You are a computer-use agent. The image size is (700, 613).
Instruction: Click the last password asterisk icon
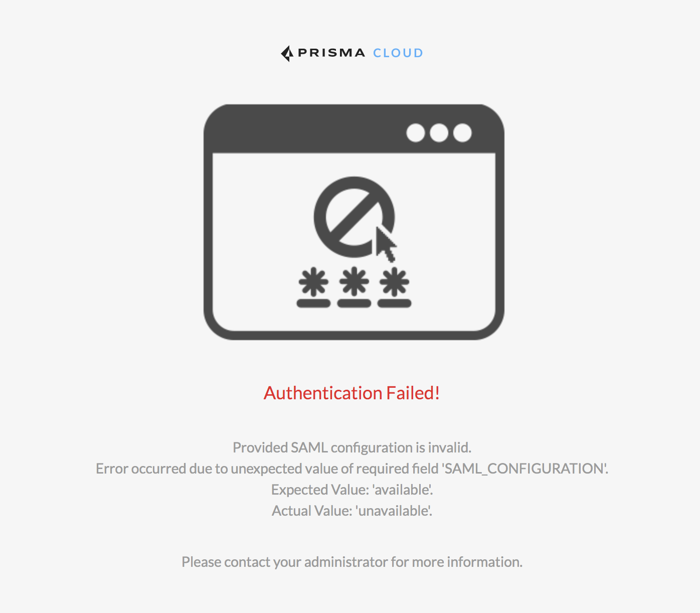(x=394, y=282)
